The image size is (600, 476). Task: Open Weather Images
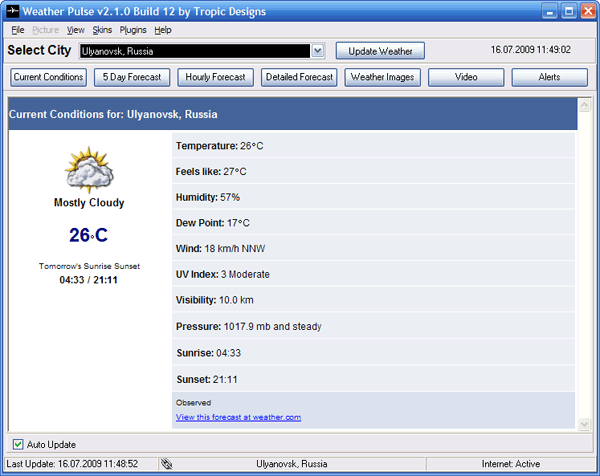[383, 77]
